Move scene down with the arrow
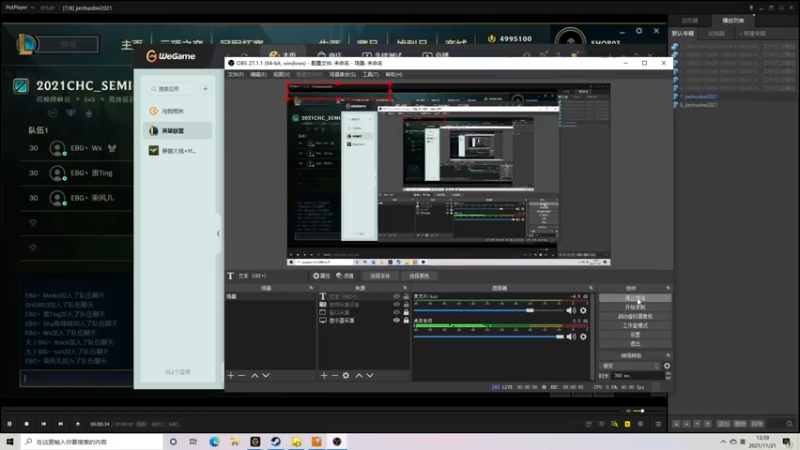This screenshot has width=800, height=450. [266, 376]
